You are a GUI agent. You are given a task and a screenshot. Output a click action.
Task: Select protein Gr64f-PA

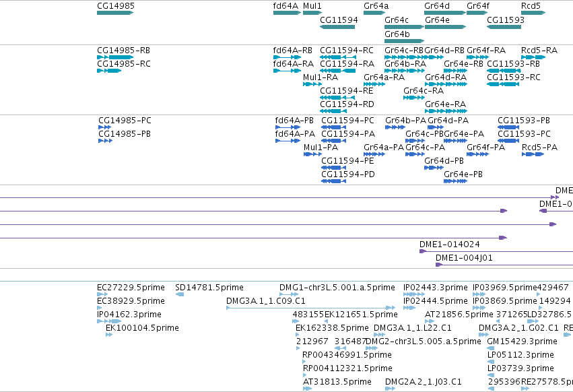(477, 154)
